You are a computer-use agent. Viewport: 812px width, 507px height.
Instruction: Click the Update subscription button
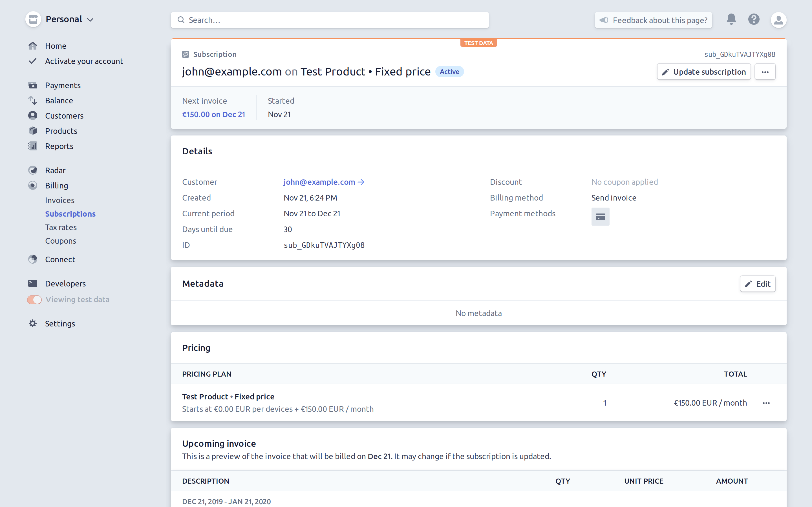(x=704, y=72)
